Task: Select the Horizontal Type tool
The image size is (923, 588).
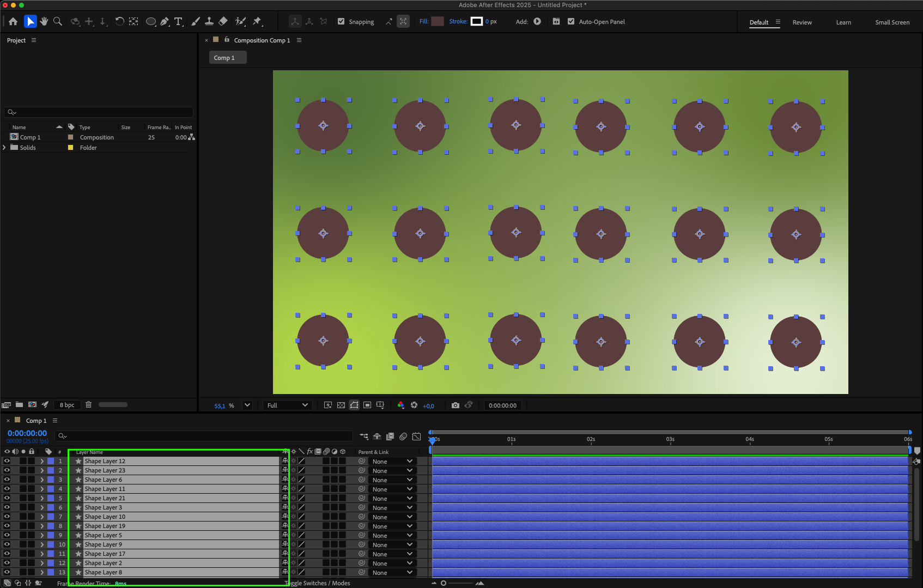Action: (x=178, y=22)
